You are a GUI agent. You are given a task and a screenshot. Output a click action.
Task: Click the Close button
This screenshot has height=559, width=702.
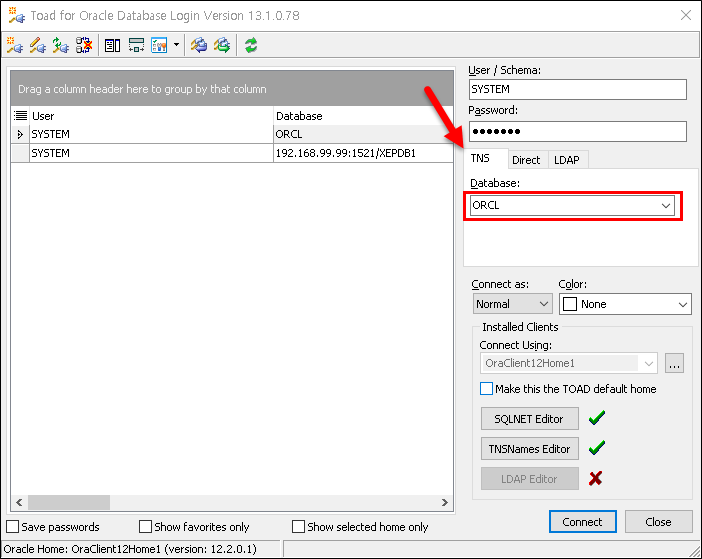tap(658, 521)
